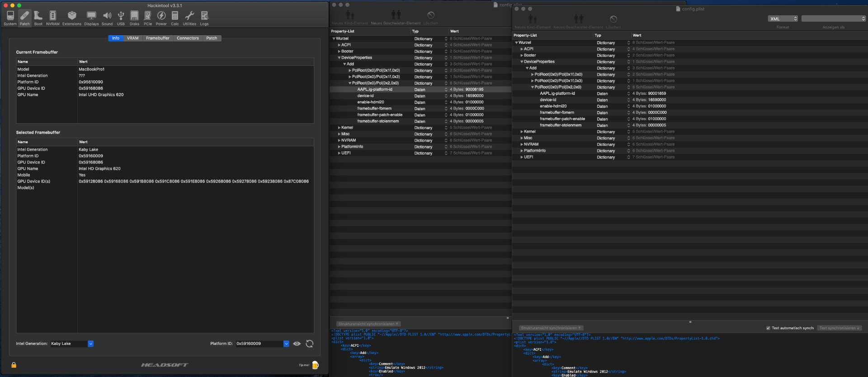Screen dimensions: 868x377
Task: Open the NVRAM section in Hackintool toolbar
Action: click(x=52, y=18)
